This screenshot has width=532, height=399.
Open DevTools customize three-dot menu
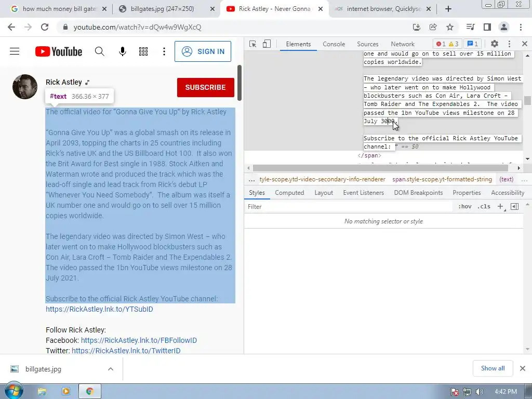509,44
